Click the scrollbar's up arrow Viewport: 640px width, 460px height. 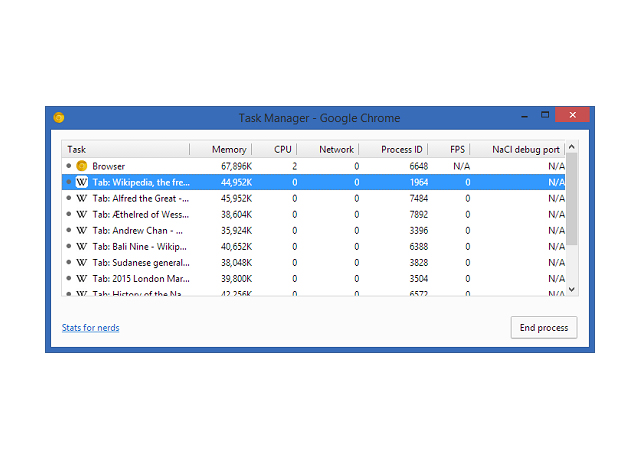tap(572, 149)
